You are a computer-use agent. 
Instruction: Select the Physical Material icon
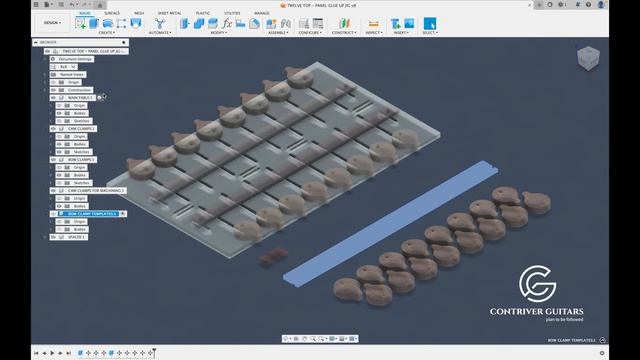click(254, 23)
